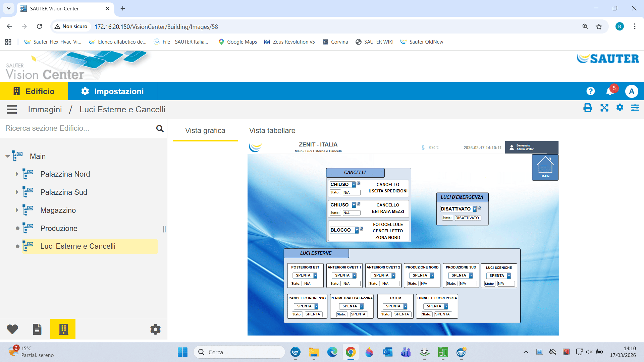This screenshot has height=362, width=644.
Task: Click the Immagini breadcrumb link
Action: [45, 109]
